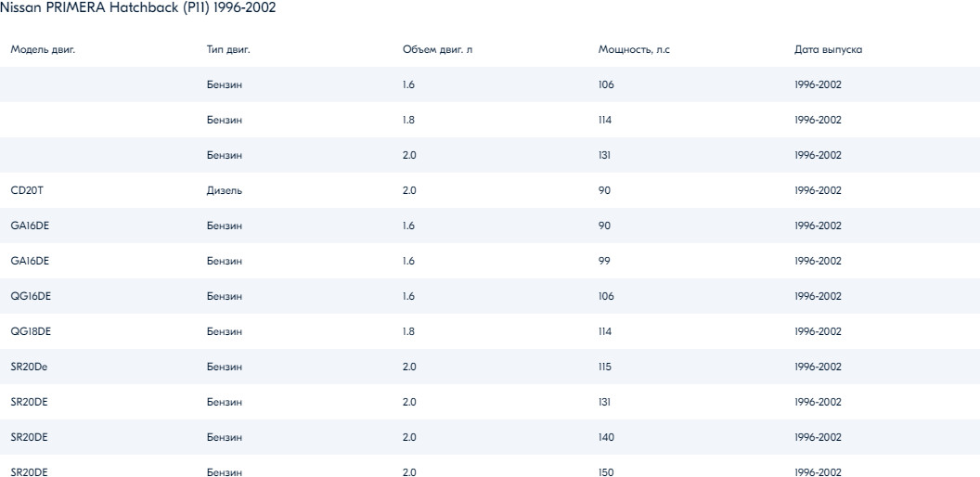980x477 pixels.
Task: Click the "Тип двиг." column header
Action: (x=228, y=49)
